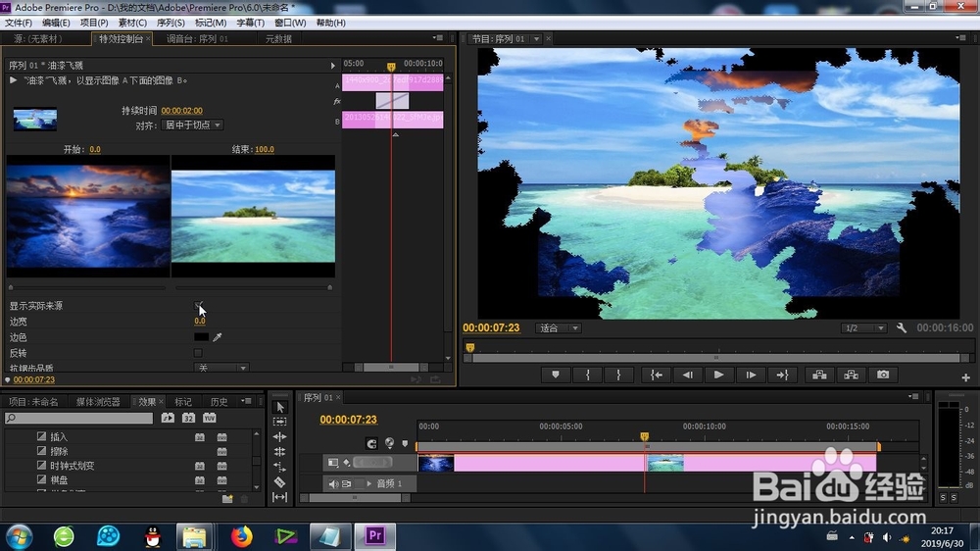Screen dimensions: 980x551
Task: Step forward one frame
Action: [x=751, y=375]
